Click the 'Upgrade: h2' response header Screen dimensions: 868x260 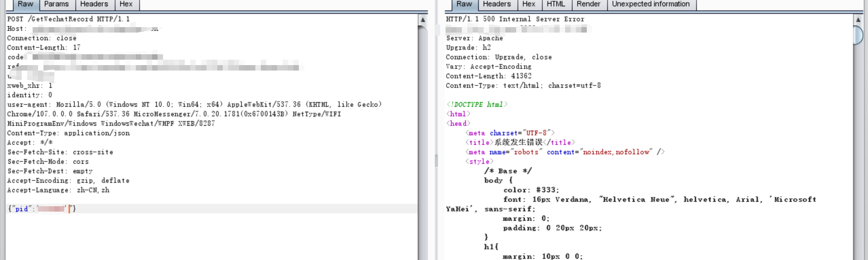tap(468, 47)
